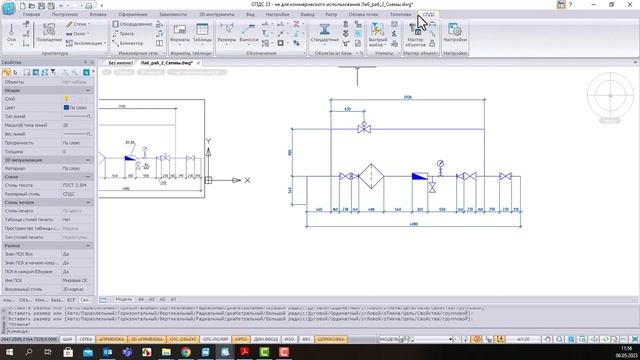Toggle ДИН-ВВОД dynamic input
The width and height of the screenshot is (640, 360).
coord(266,339)
